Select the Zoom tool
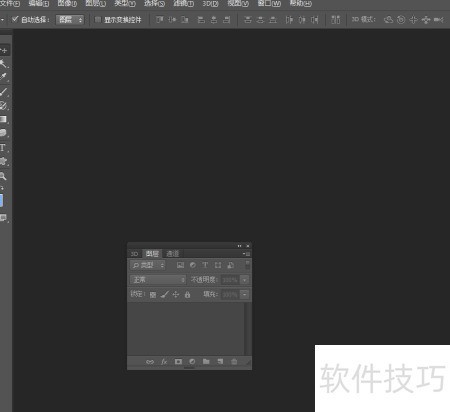This screenshot has height=412, width=450. 3,176
